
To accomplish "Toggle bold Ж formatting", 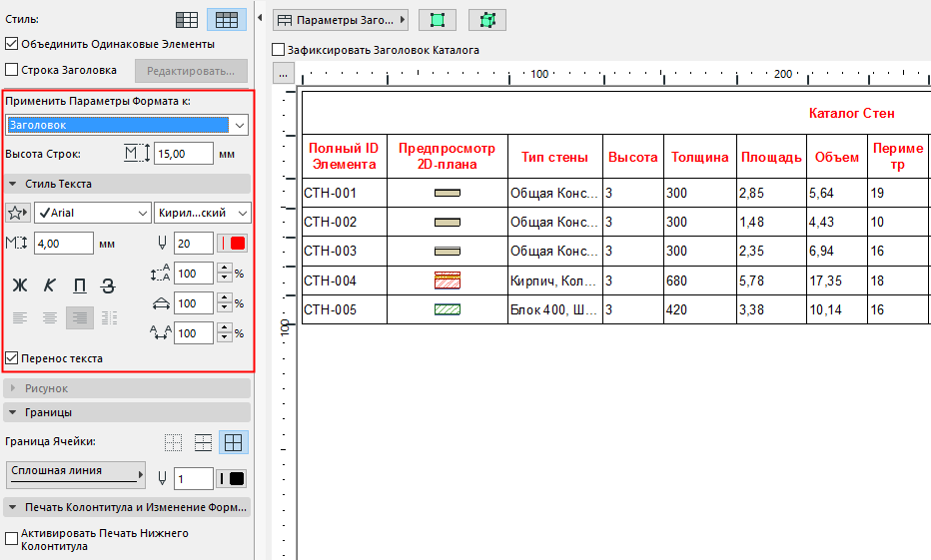I will (20, 285).
